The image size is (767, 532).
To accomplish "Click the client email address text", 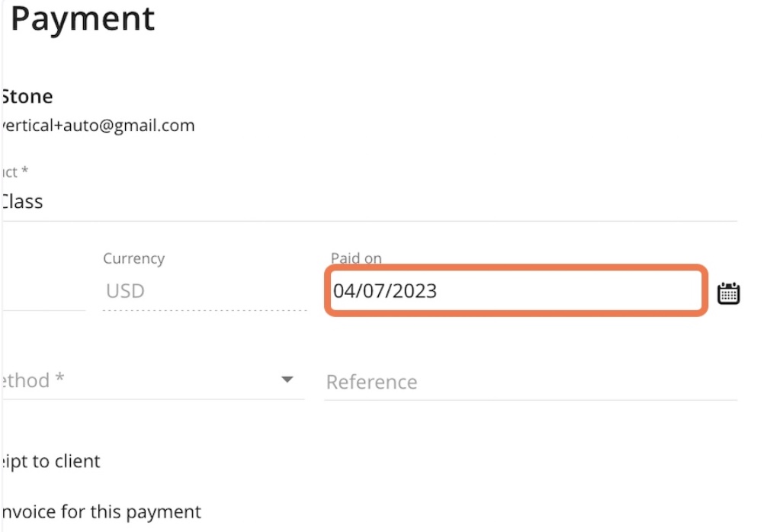I will pyautogui.click(x=98, y=126).
